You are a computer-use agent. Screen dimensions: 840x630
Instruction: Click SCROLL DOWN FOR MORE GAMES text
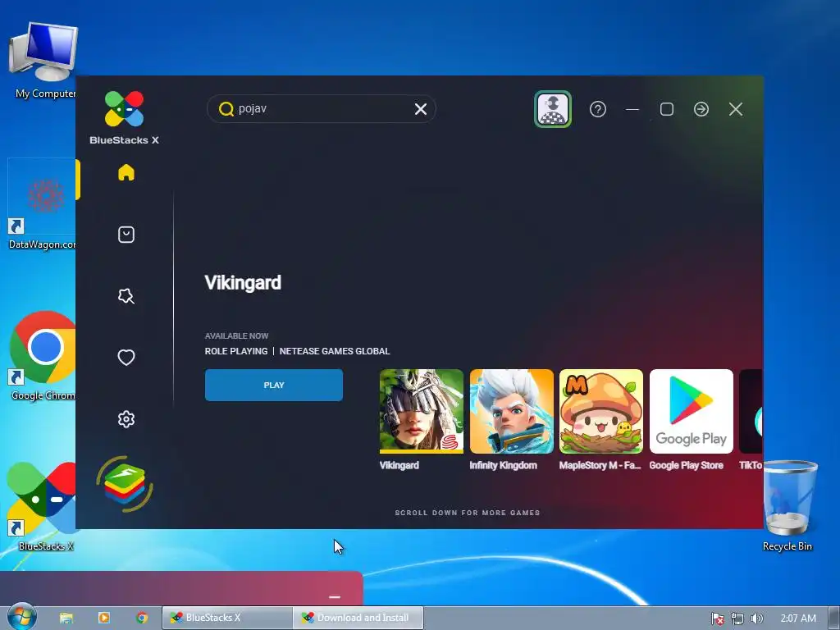(x=467, y=513)
